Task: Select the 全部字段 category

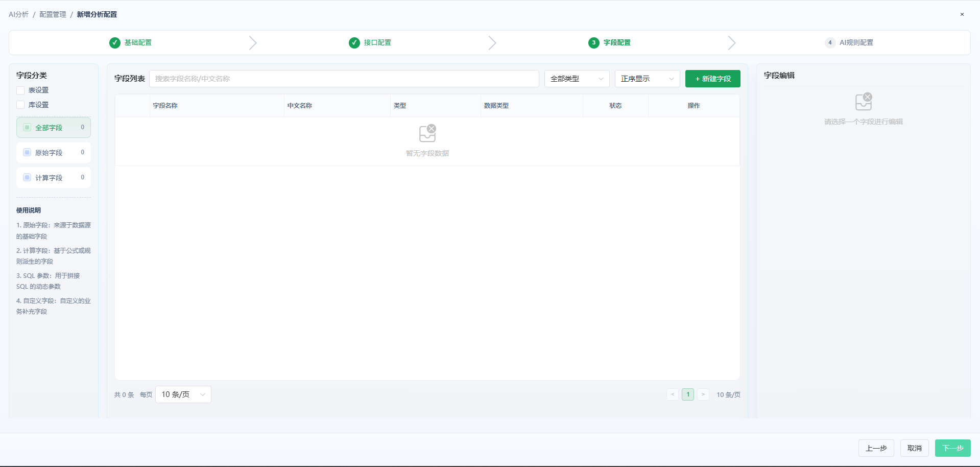Action: click(54, 127)
